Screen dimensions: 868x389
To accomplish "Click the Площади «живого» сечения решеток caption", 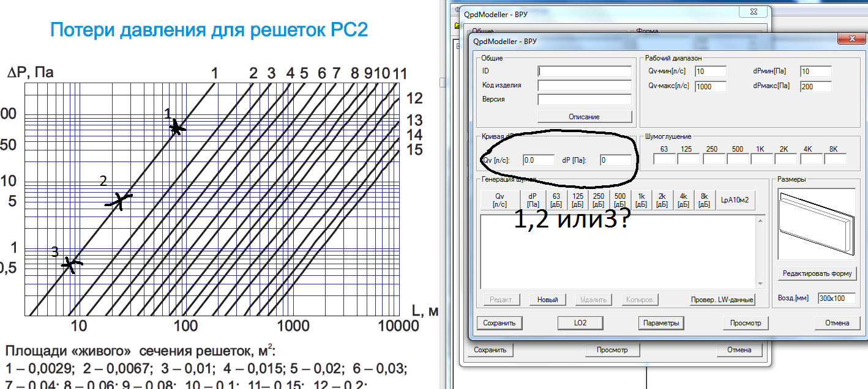I will [140, 351].
